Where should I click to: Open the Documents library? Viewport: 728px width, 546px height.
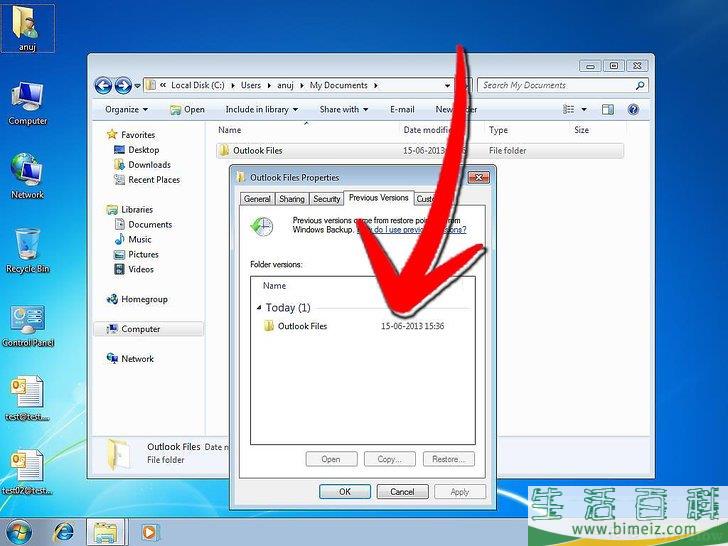click(143, 224)
